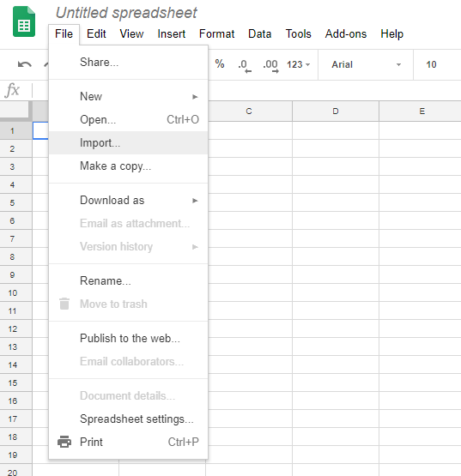This screenshot has width=461, height=476.
Task: Click the Untitled spreadsheet title
Action: coord(126,13)
